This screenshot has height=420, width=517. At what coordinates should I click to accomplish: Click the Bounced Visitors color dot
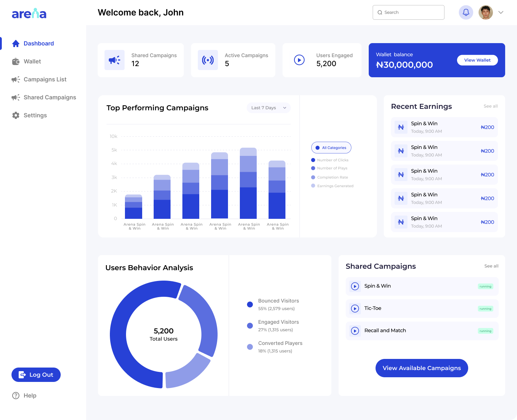[250, 305]
